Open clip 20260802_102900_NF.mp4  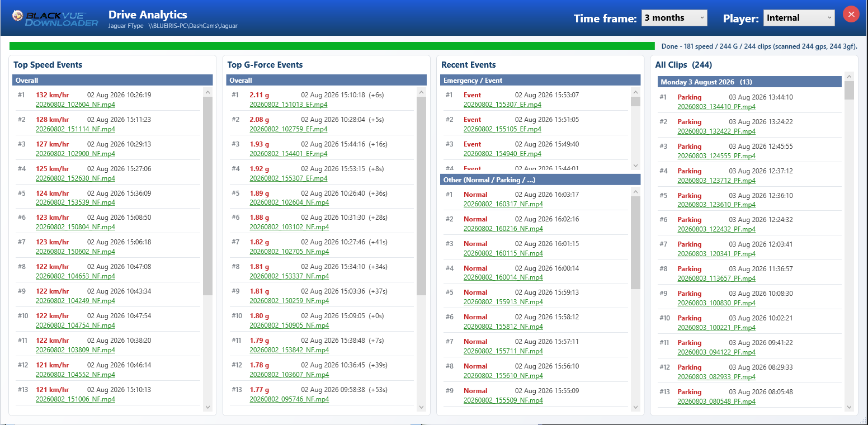click(x=76, y=154)
